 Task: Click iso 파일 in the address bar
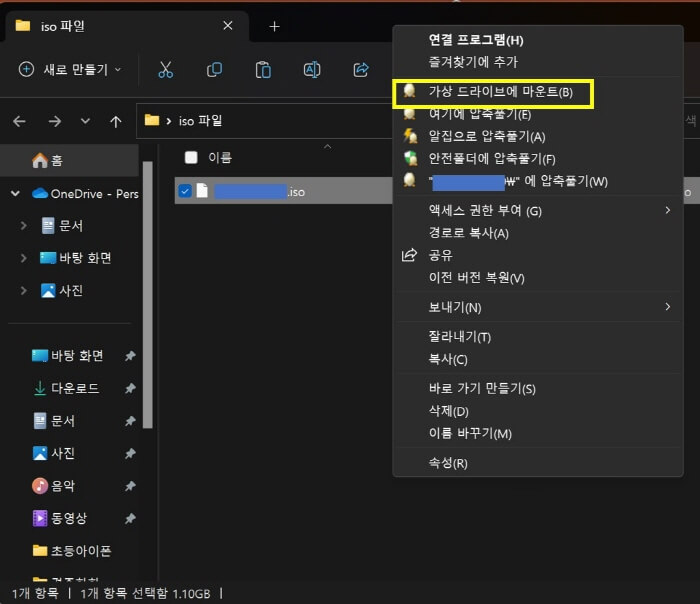point(200,121)
